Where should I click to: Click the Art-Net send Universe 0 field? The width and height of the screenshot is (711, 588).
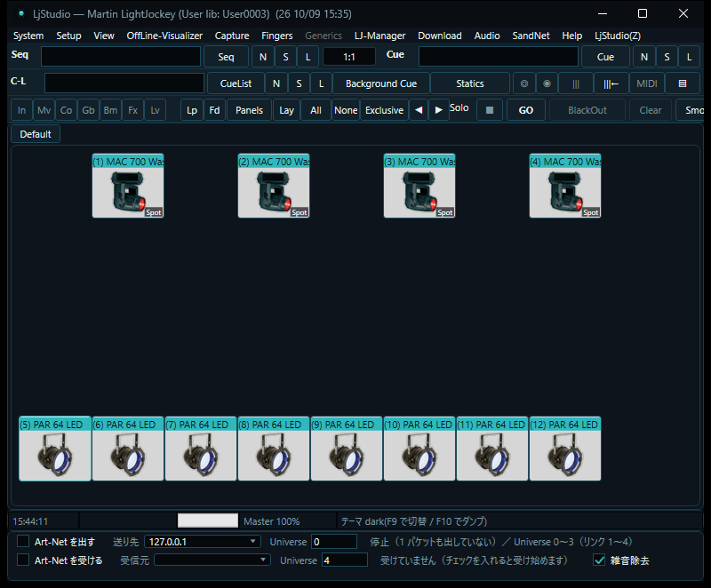pos(334,542)
